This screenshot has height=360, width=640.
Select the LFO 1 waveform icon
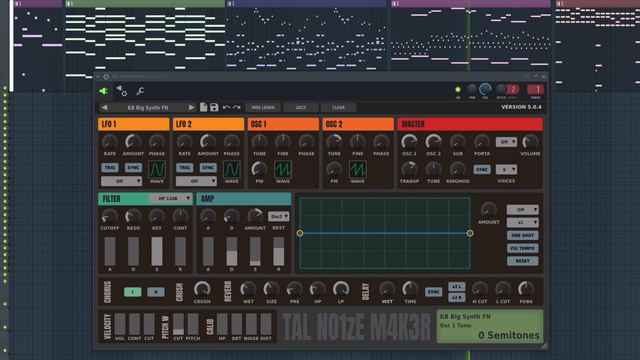(157, 169)
